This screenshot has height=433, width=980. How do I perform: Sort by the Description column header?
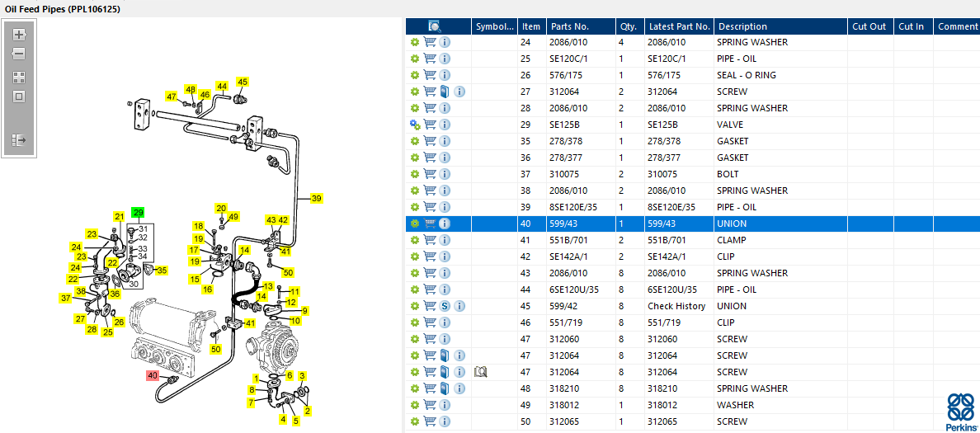pyautogui.click(x=742, y=26)
